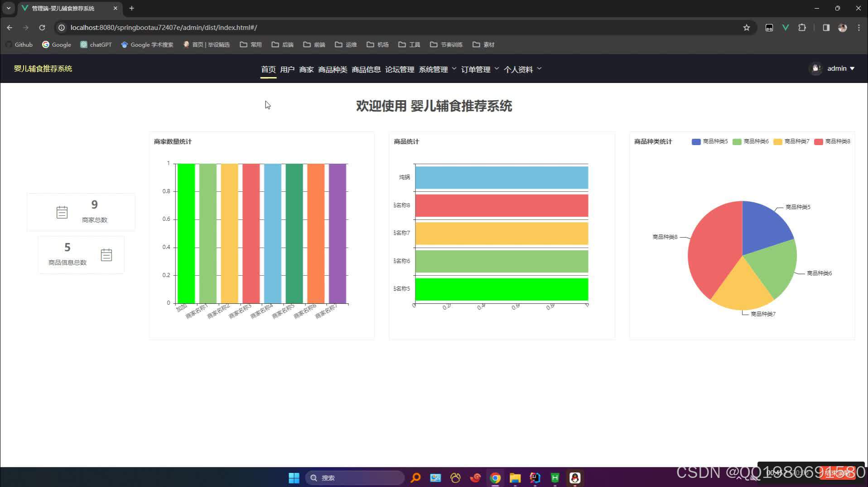This screenshot has height=487, width=868.
Task: Switch to the 用户 menu item
Action: (x=287, y=69)
